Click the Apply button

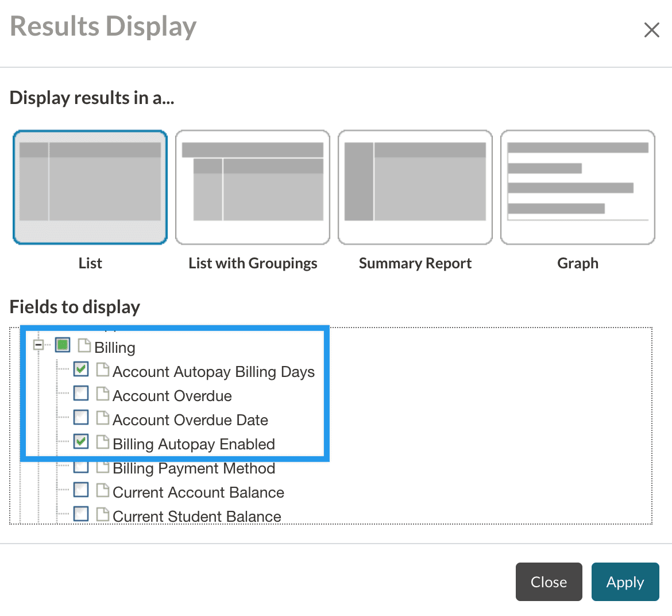(x=625, y=582)
